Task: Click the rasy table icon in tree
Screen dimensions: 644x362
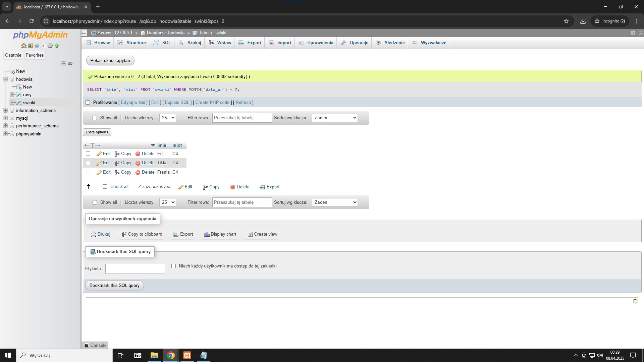Action: [19, 95]
